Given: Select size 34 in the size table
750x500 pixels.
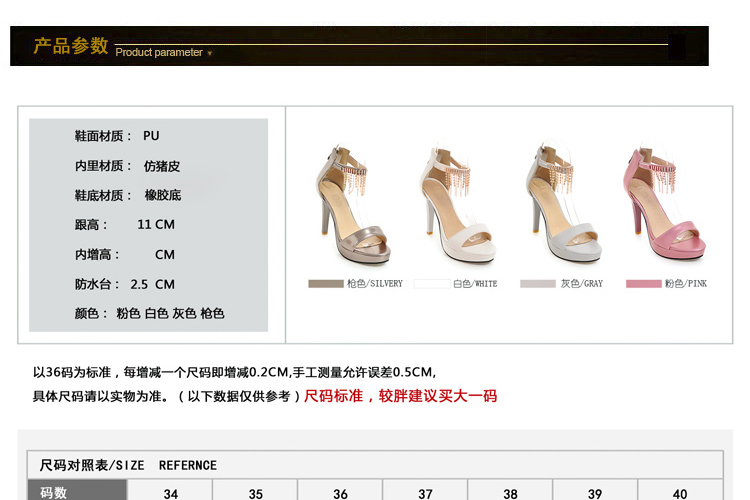Looking at the screenshot, I should click(170, 493).
